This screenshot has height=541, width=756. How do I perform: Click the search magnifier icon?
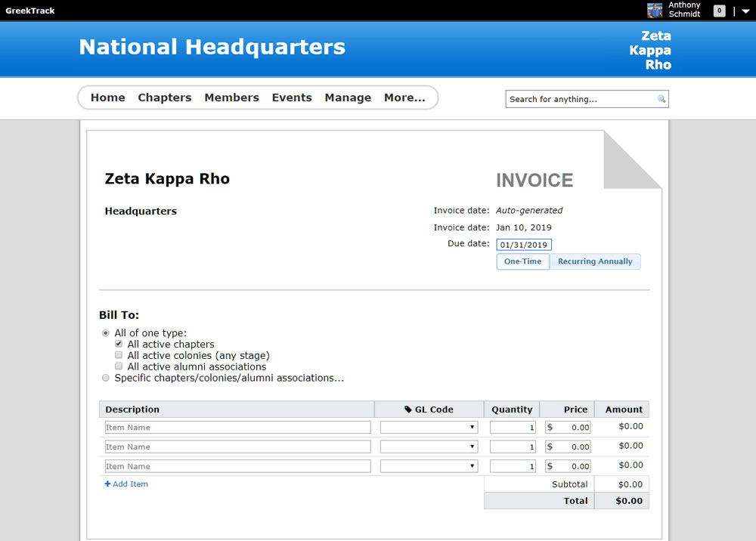click(661, 99)
